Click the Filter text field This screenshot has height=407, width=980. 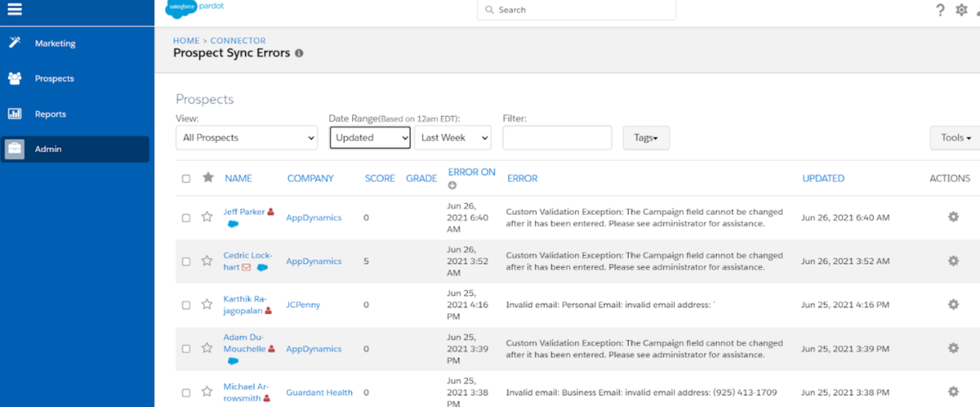556,138
